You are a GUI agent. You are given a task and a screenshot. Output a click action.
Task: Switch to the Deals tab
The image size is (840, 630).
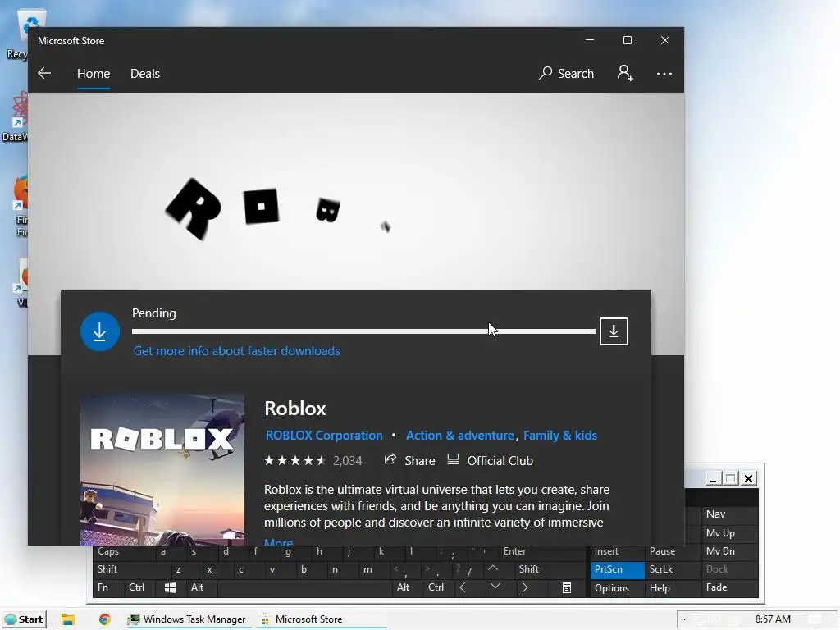[145, 73]
